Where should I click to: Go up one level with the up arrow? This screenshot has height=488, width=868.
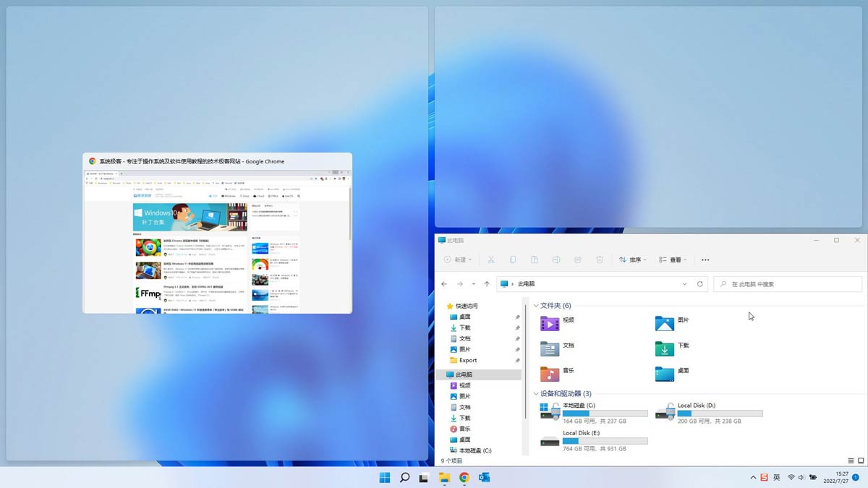tap(487, 284)
